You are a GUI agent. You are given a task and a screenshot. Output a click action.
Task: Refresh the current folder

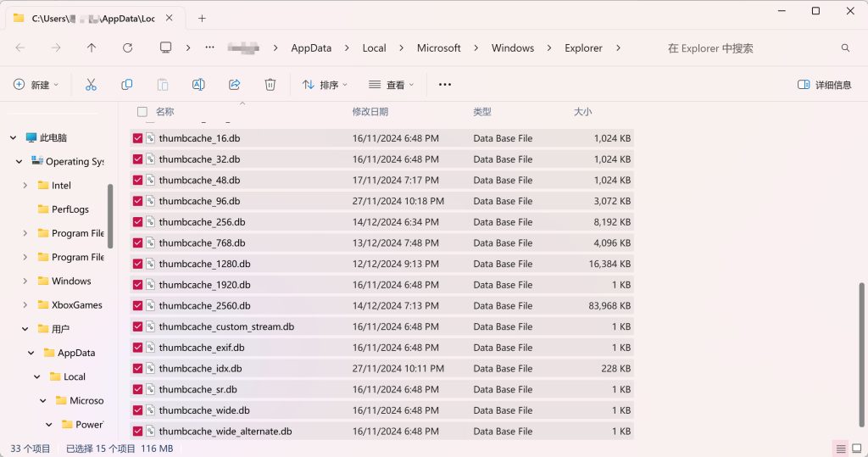coord(127,48)
